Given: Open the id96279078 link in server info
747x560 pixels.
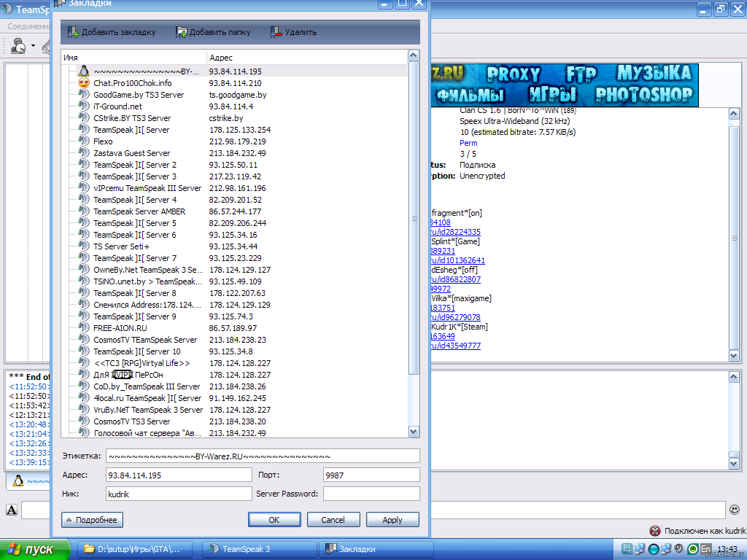Looking at the screenshot, I should click(x=455, y=317).
